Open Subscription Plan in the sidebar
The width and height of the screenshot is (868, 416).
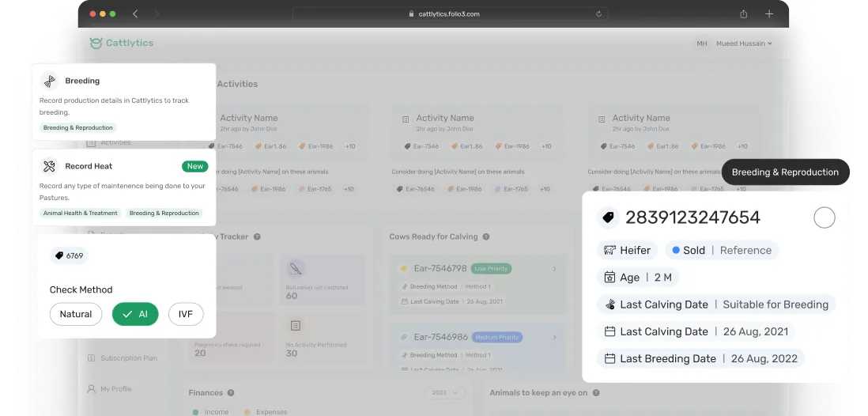pyautogui.click(x=127, y=358)
